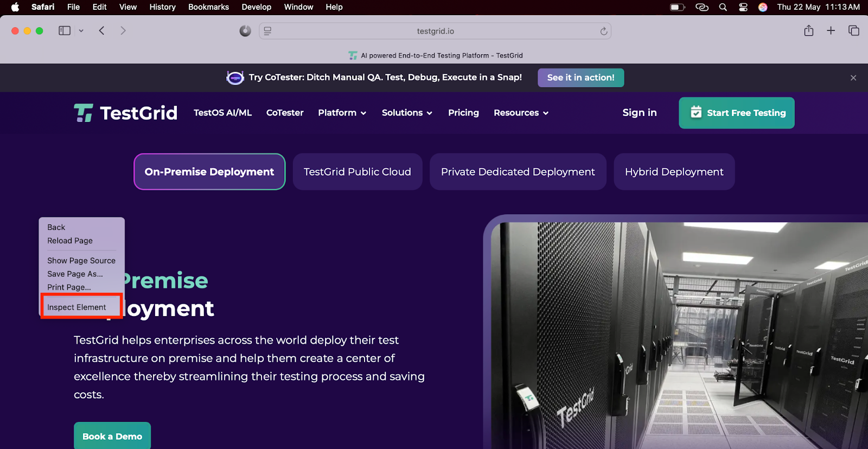
Task: Open the Pricing page link
Action: click(x=463, y=113)
